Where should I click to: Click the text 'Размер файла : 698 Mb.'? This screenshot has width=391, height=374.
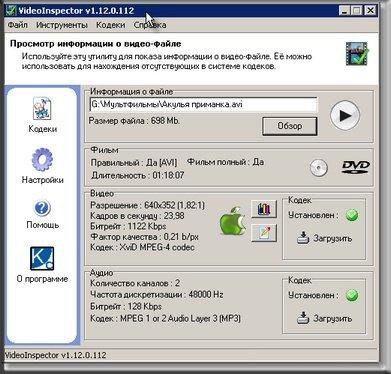(x=134, y=121)
